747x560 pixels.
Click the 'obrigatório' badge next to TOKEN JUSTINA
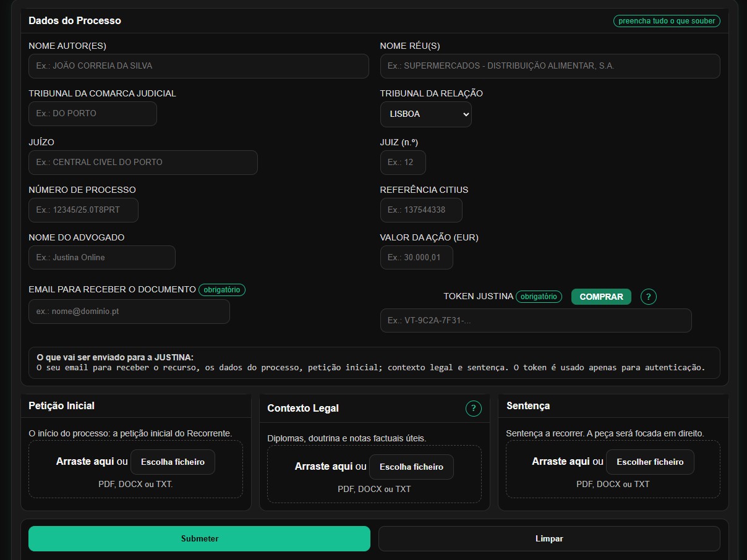point(539,297)
